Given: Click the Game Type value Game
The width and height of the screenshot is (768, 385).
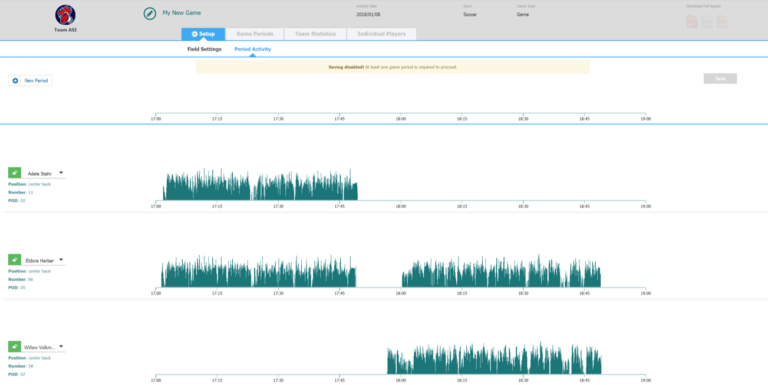Looking at the screenshot, I should 523,15.
